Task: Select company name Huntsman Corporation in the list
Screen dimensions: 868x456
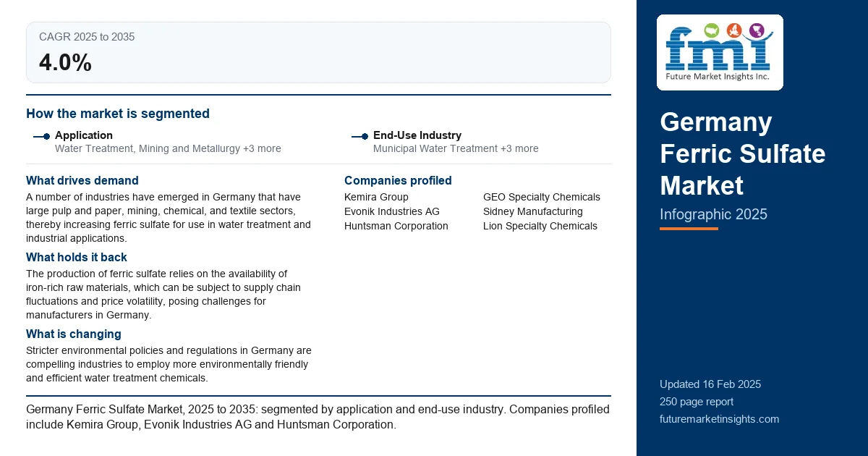Action: (396, 226)
